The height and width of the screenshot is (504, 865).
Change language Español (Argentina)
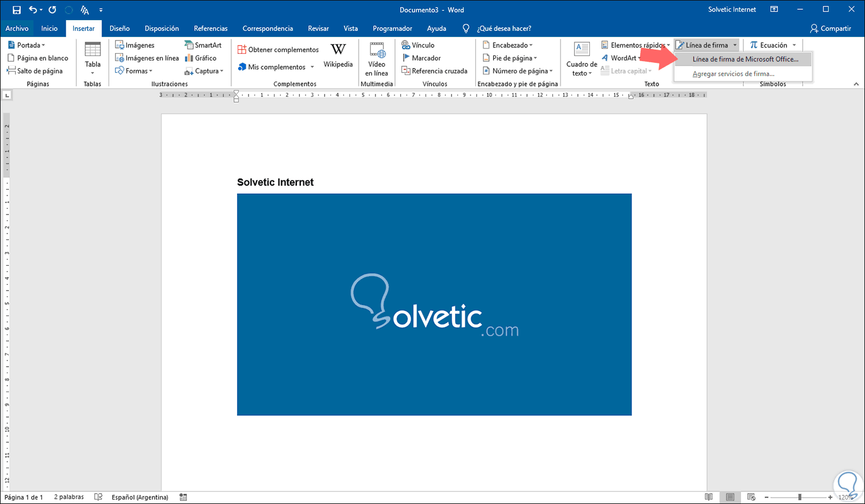point(140,497)
